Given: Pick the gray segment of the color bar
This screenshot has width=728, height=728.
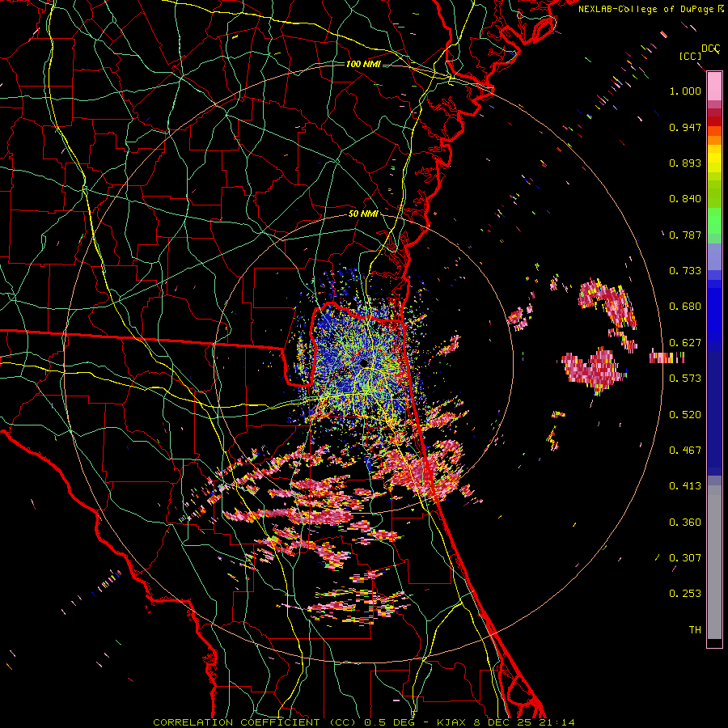Looking at the screenshot, I should coord(714,562).
